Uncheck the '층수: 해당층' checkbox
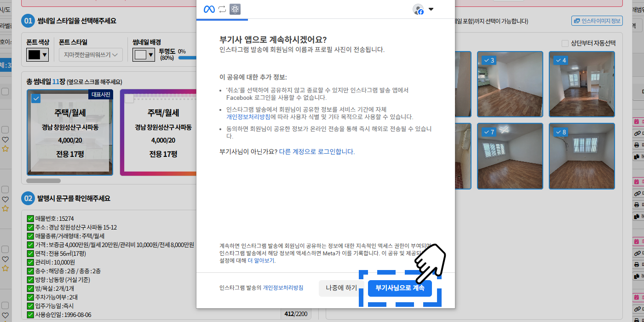Viewport: 644px width, 322px height. coord(31,271)
